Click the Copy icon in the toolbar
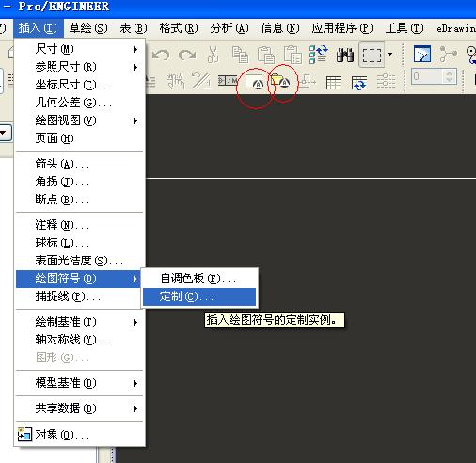This screenshot has width=476, height=463. point(240,55)
